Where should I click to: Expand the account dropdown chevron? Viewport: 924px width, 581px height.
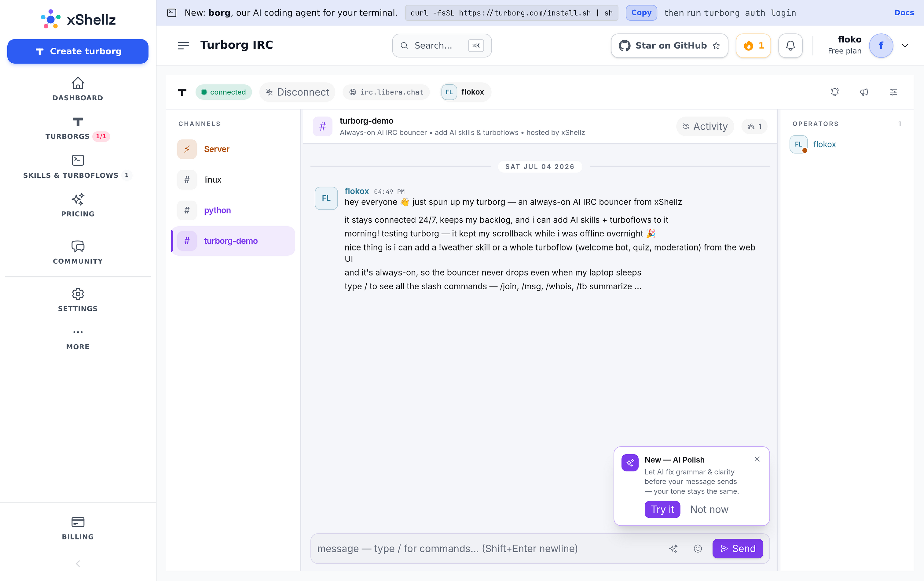point(905,45)
